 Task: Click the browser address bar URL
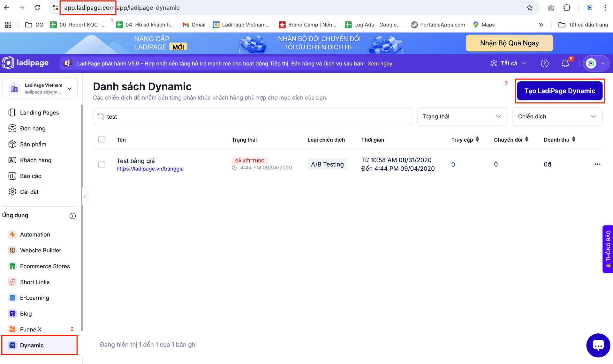(122, 8)
